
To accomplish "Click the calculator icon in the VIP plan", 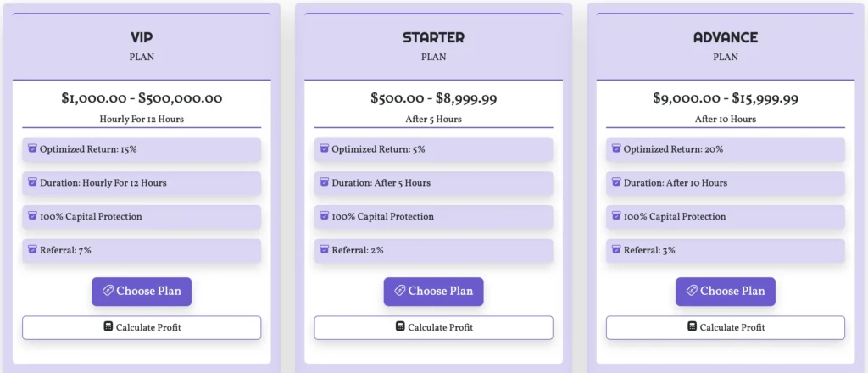I will click(108, 327).
